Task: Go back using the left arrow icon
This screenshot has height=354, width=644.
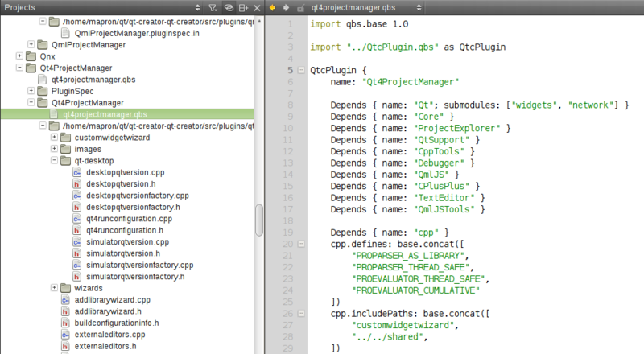Action: pyautogui.click(x=272, y=7)
